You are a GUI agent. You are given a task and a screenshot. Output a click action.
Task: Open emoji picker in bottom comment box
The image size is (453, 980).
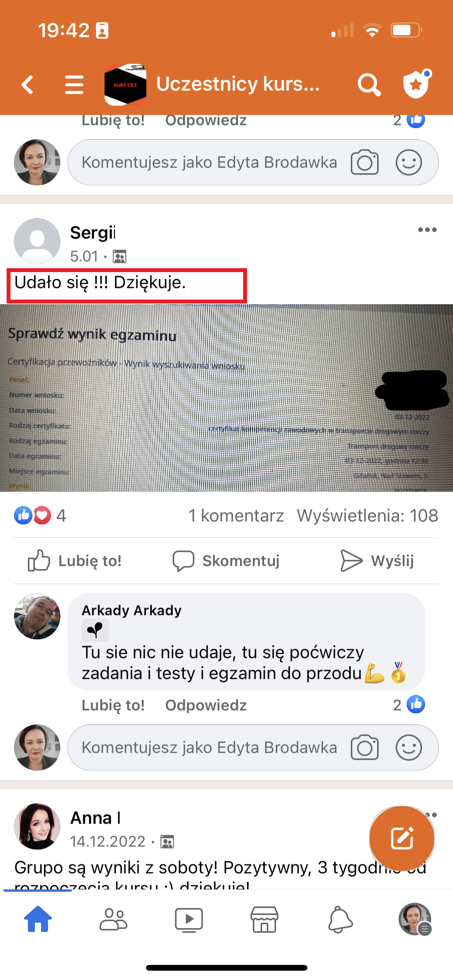(408, 747)
